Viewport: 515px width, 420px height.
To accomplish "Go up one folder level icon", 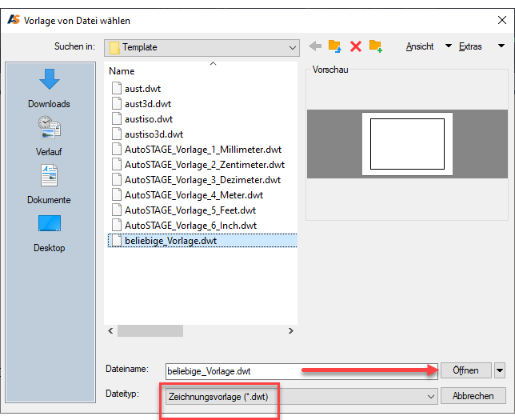I will coord(335,46).
